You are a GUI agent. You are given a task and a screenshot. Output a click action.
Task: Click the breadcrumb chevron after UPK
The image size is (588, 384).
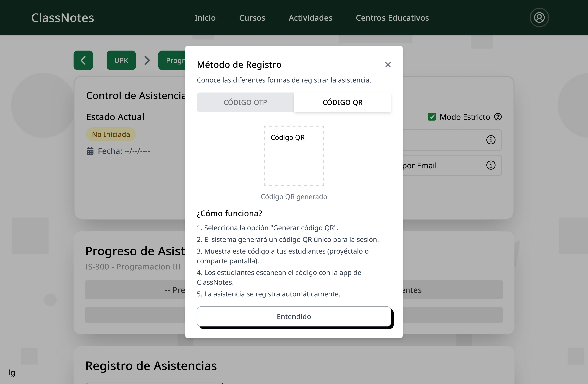[147, 60]
